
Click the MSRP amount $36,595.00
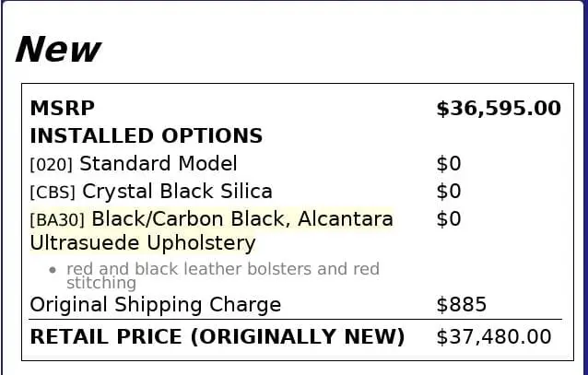point(499,109)
